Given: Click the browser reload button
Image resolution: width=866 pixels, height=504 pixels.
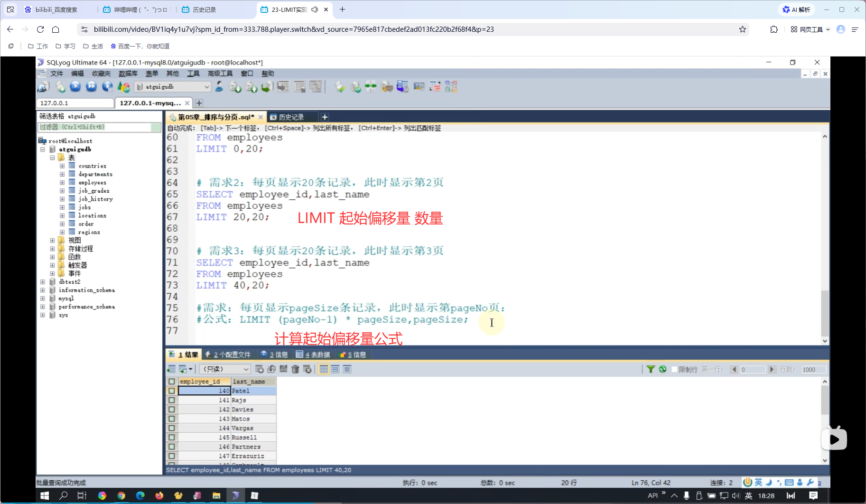Looking at the screenshot, I should pos(40,29).
